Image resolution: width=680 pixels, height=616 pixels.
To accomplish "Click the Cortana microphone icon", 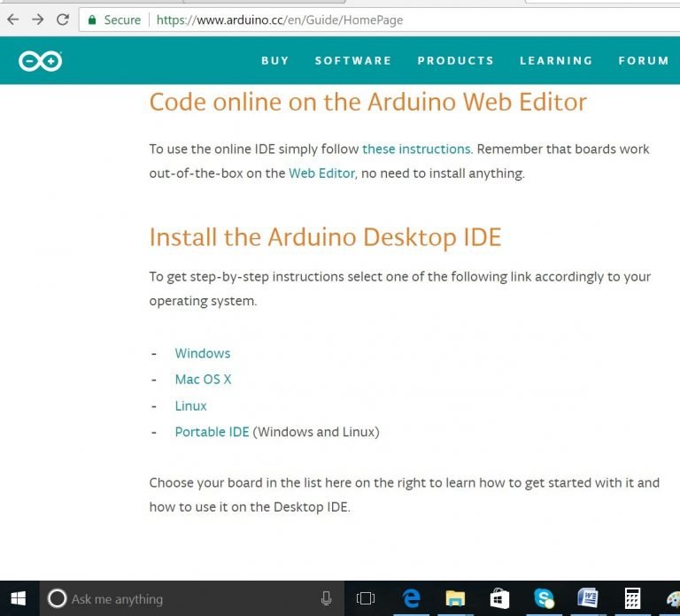I will [326, 598].
